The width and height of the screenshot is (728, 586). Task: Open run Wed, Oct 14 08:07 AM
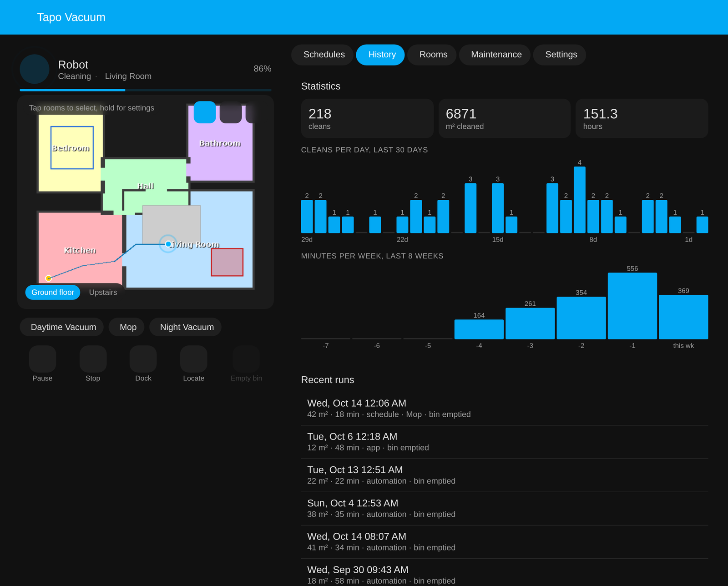[505, 542]
